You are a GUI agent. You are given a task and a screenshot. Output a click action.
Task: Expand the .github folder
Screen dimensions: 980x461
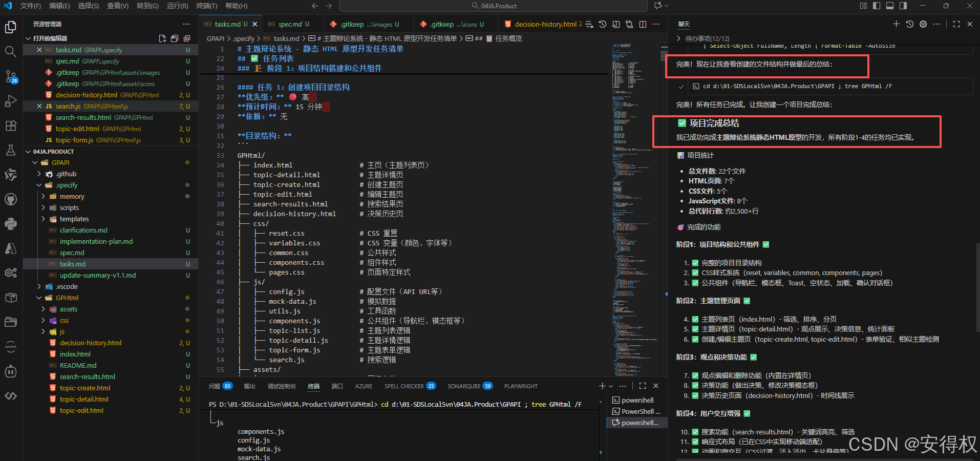[x=39, y=174]
